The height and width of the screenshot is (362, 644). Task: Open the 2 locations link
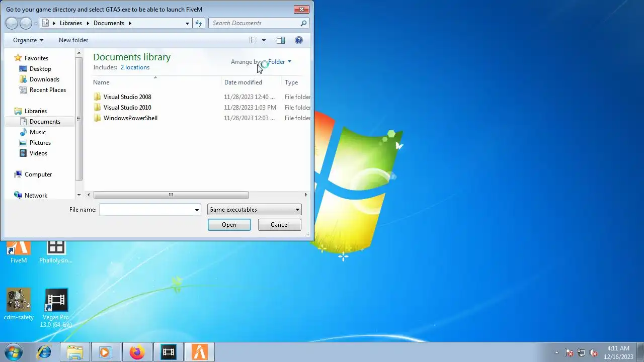click(135, 67)
